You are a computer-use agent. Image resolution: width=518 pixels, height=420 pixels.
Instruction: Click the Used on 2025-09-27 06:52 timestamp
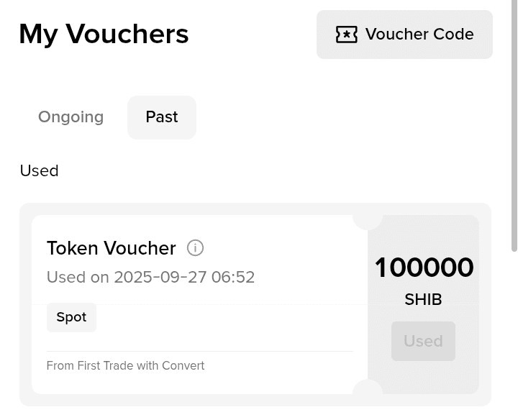point(150,278)
